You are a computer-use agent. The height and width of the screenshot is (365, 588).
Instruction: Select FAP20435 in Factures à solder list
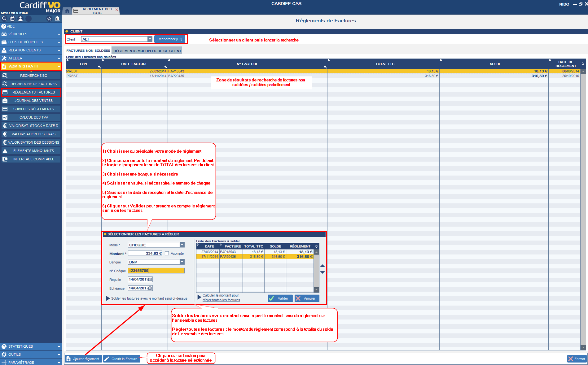[255, 257]
